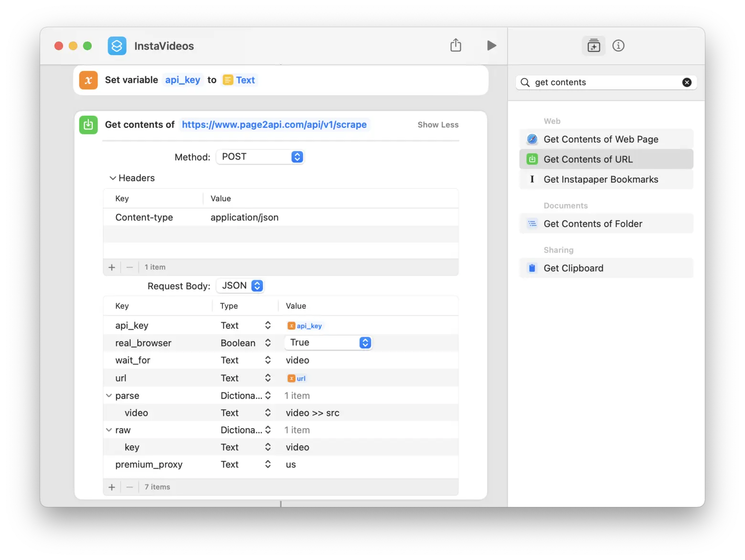Click the orange Set variable action icon
This screenshot has width=745, height=560.
click(88, 80)
